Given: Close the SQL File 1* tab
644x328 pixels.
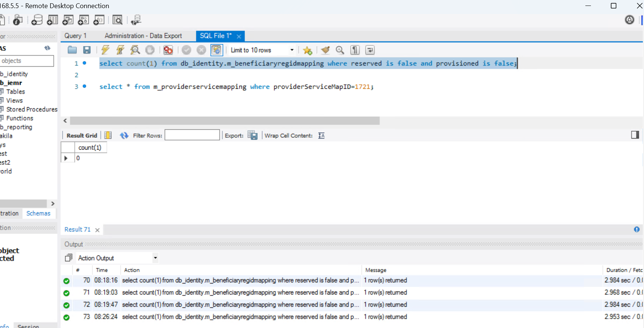Looking at the screenshot, I should click(239, 36).
